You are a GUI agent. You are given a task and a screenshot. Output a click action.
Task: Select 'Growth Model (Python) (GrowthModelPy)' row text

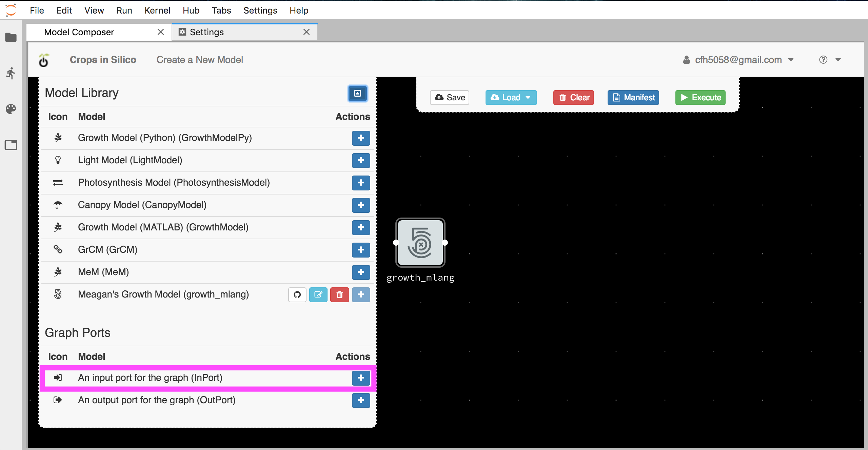click(x=165, y=138)
